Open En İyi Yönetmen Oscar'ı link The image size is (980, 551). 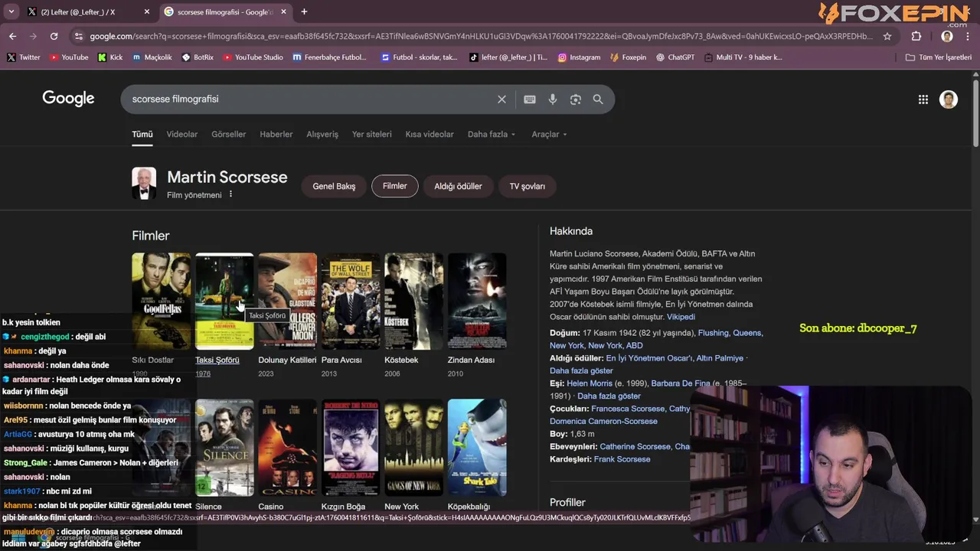pyautogui.click(x=649, y=358)
